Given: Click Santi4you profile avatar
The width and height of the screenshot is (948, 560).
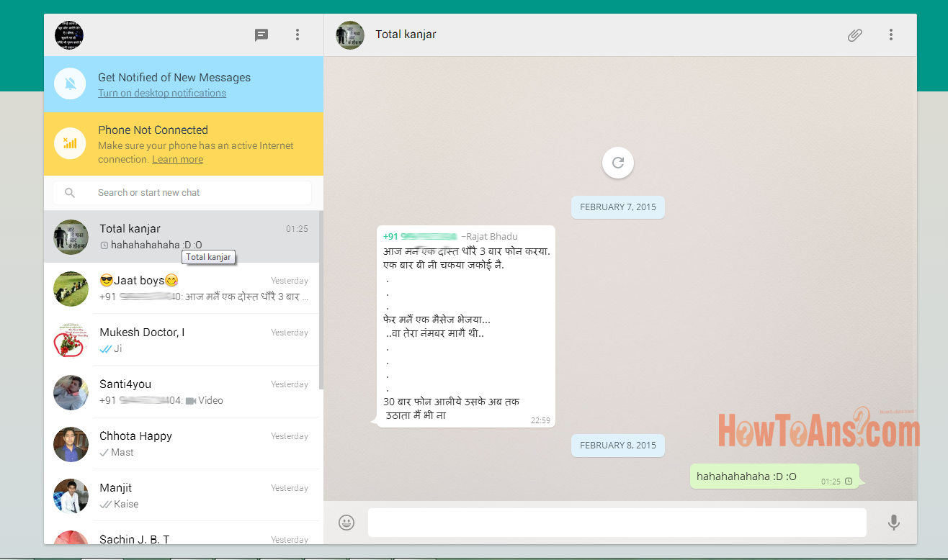Looking at the screenshot, I should coord(71,392).
